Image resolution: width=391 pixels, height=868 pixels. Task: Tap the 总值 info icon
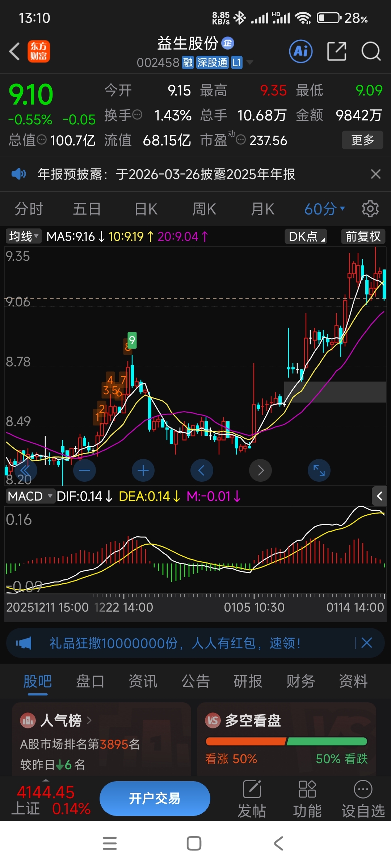point(42,139)
